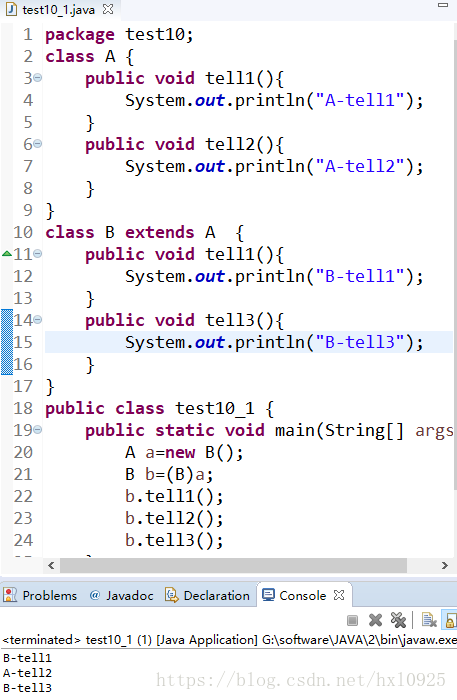This screenshot has width=457, height=700.
Task: Click the Console monitor icon on its tab
Action: point(268,595)
